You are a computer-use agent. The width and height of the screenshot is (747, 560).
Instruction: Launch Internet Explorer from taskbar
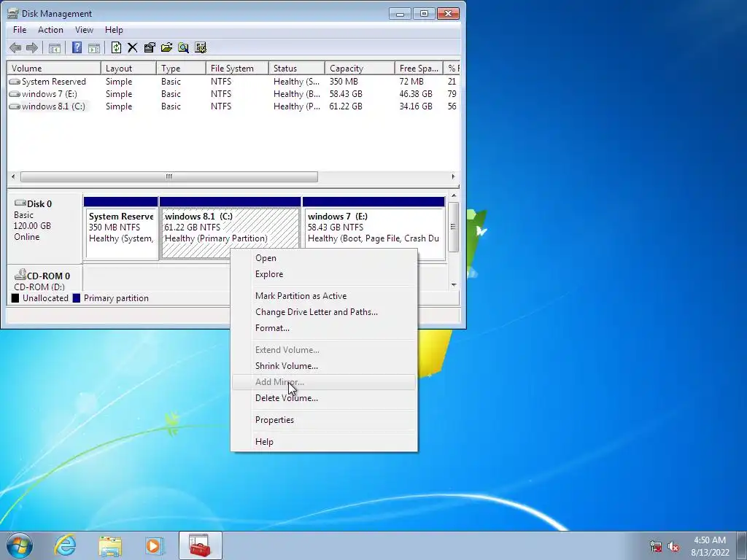coord(65,545)
